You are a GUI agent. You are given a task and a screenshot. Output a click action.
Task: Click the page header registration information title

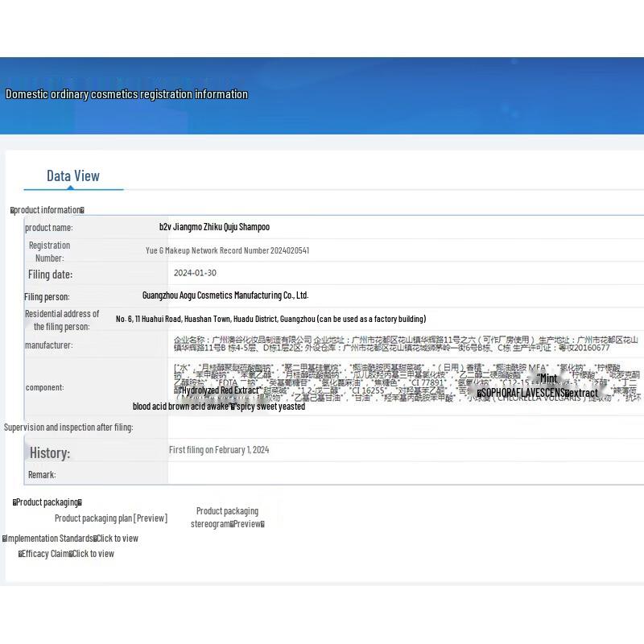[x=126, y=94]
